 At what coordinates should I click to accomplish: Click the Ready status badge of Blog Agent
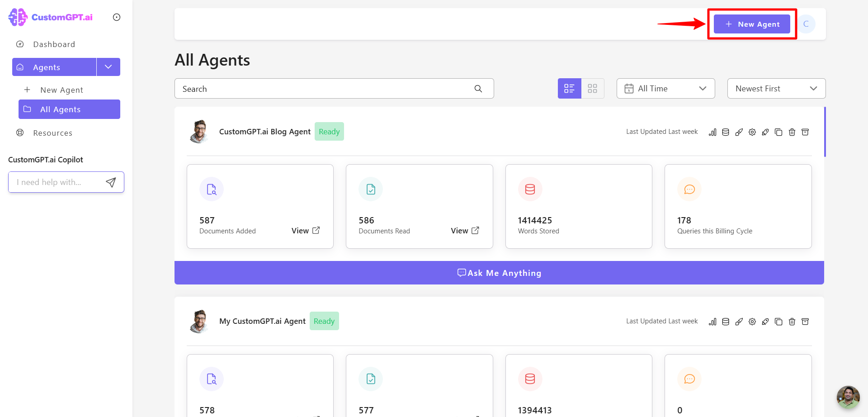[x=329, y=132]
